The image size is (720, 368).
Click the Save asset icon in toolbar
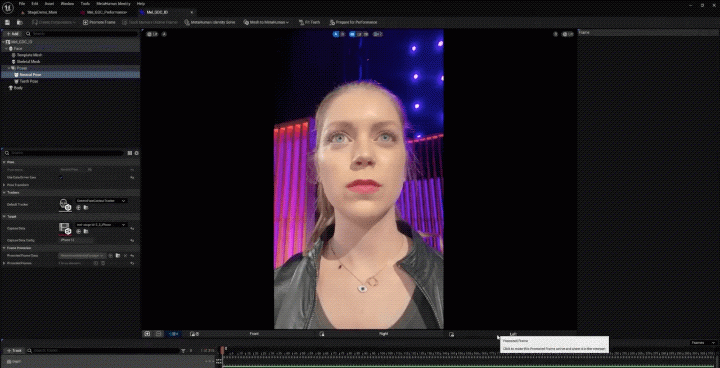7,22
